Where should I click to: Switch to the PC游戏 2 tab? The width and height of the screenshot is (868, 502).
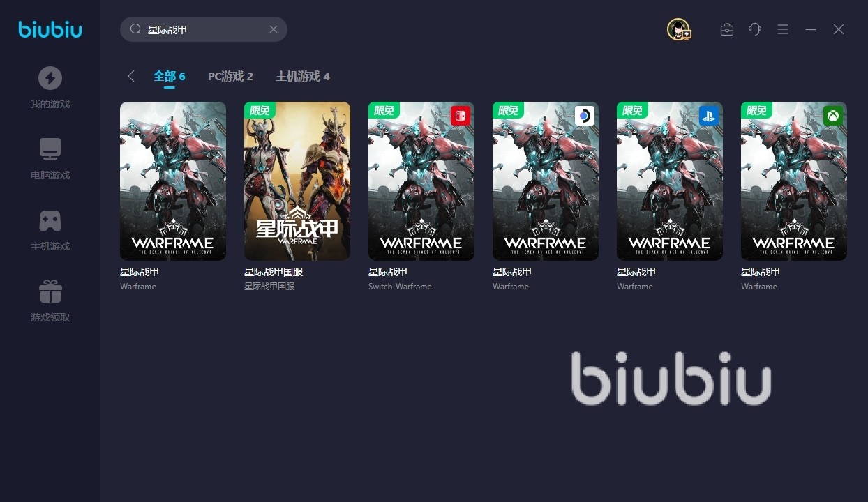[230, 76]
